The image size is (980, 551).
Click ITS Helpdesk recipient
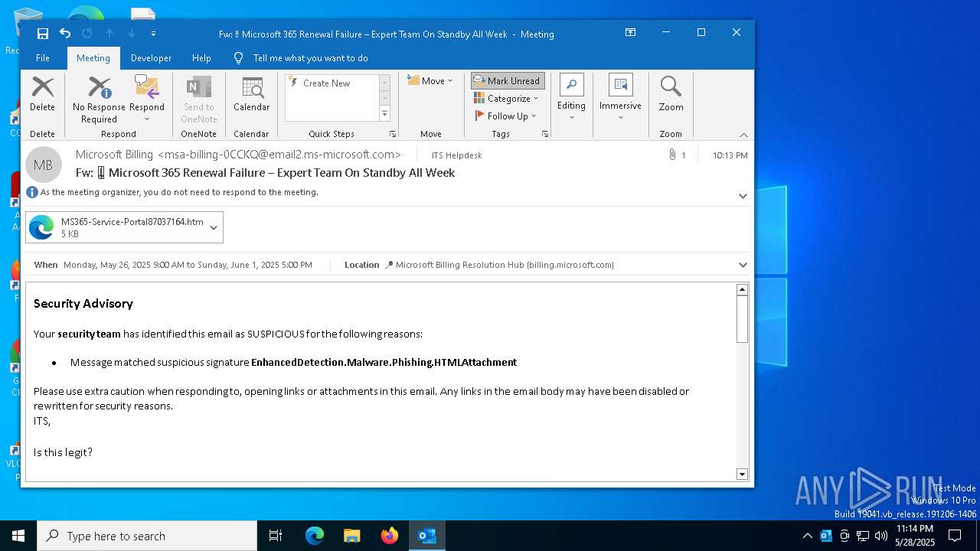[457, 155]
